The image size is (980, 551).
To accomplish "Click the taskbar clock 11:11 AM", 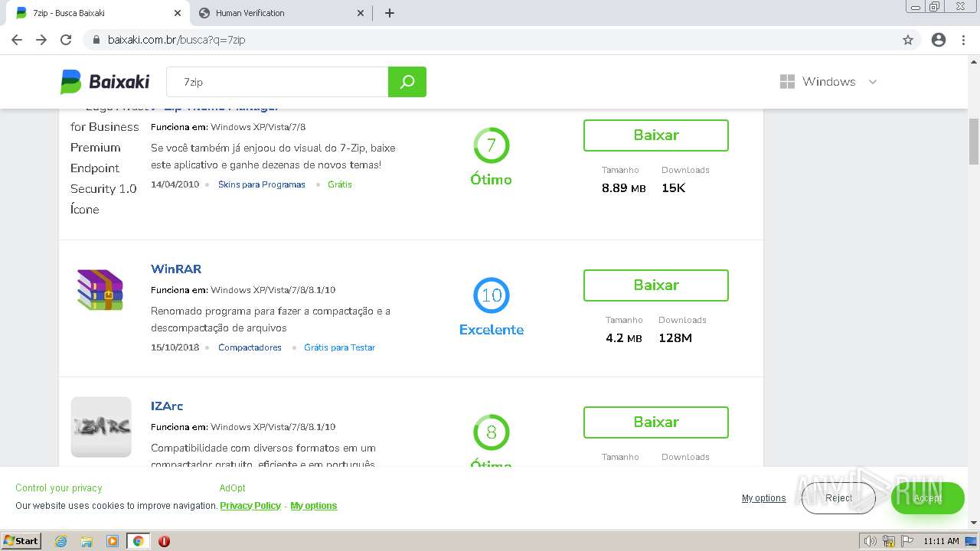I will coord(941,541).
